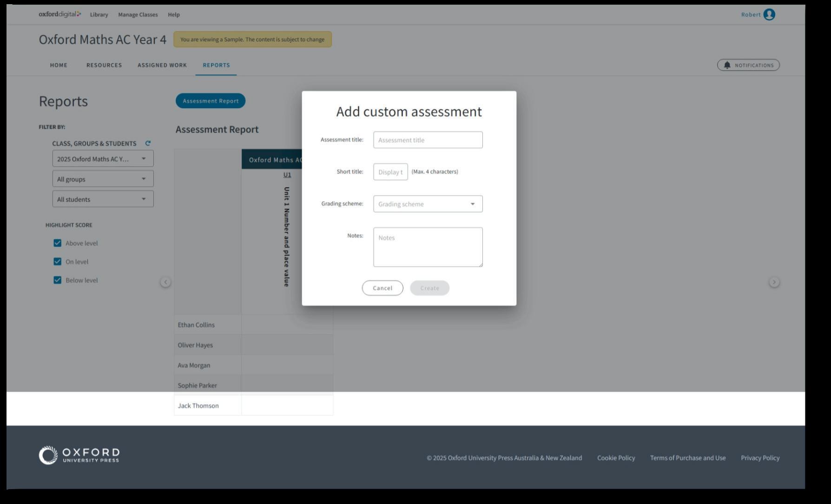
Task: Click the oxforddigital logo in the header
Action: pyautogui.click(x=60, y=14)
